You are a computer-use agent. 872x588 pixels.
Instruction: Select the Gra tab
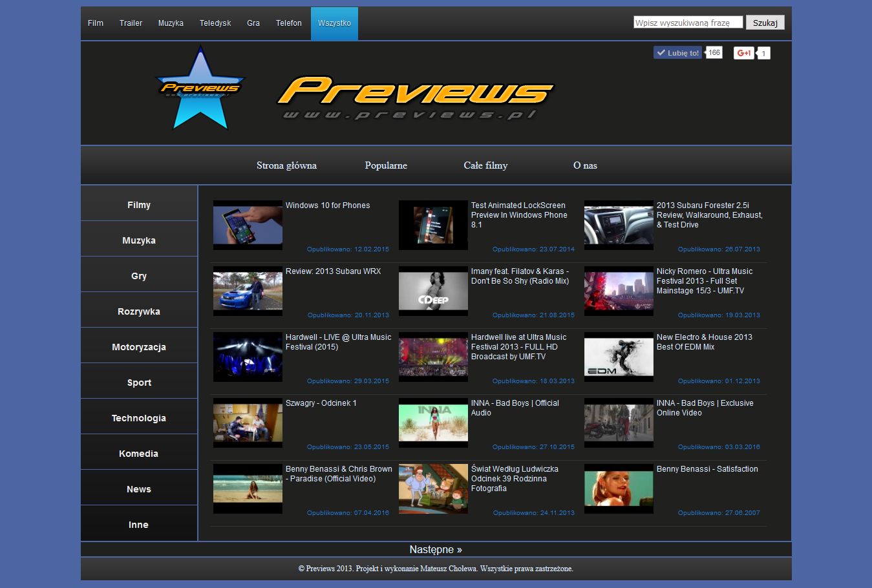coord(253,23)
